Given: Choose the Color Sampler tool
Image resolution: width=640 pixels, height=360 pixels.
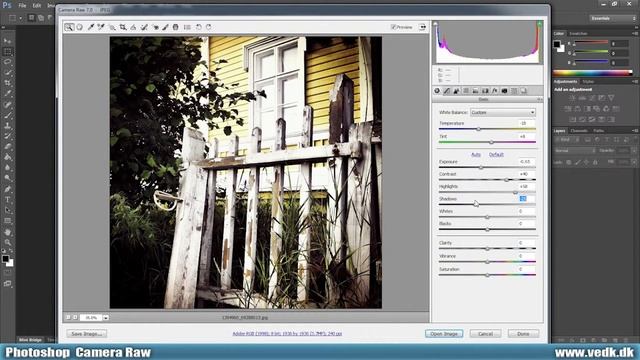Looking at the screenshot, I should (101, 27).
